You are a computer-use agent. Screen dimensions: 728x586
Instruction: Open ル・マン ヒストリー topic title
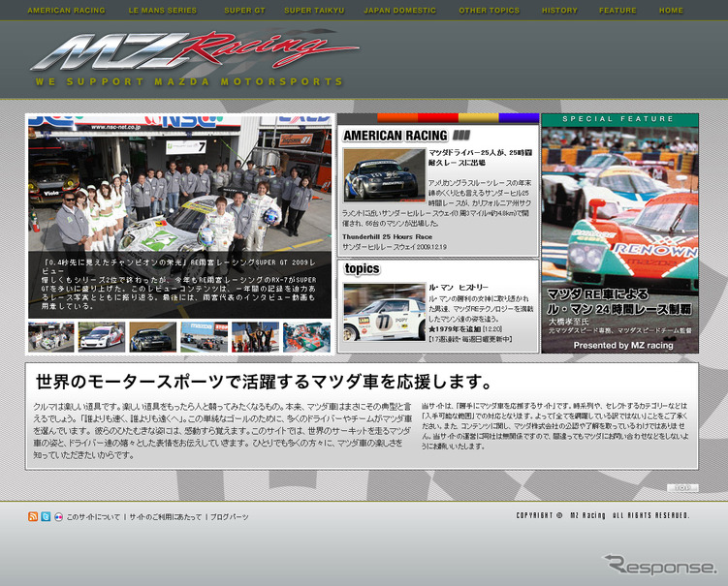coord(459,288)
